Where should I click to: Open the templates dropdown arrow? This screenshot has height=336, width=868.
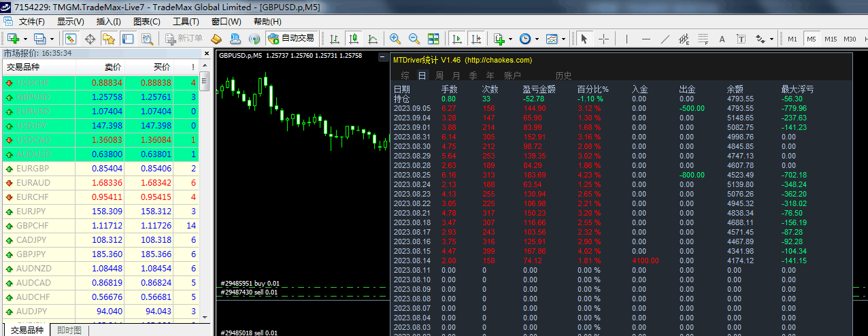563,39
